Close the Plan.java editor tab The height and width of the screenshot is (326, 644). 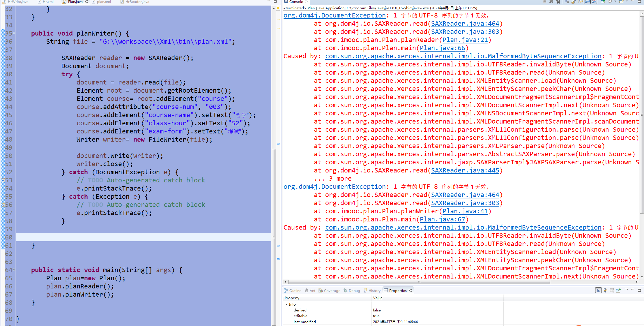click(x=86, y=2)
